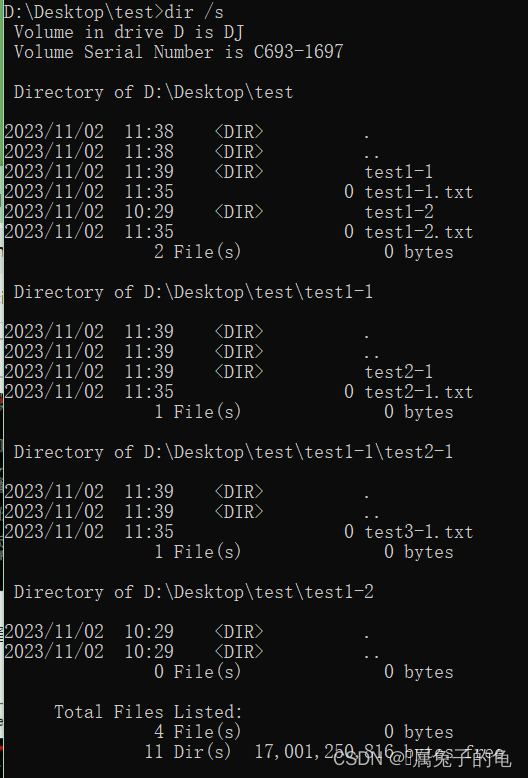The image size is (528, 778).
Task: Click the 'Volume in drive D is DJ' line
Action: [x=129, y=32]
